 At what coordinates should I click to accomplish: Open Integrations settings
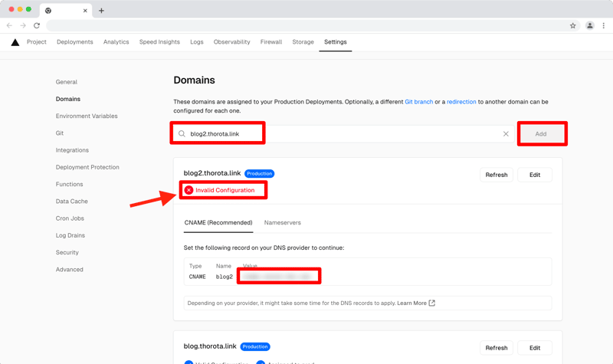72,150
